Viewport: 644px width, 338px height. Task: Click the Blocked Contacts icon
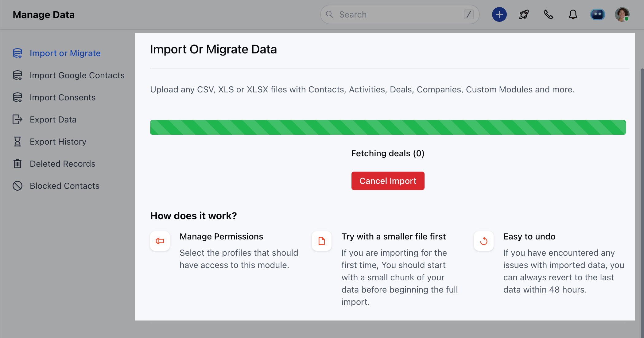[x=17, y=186]
